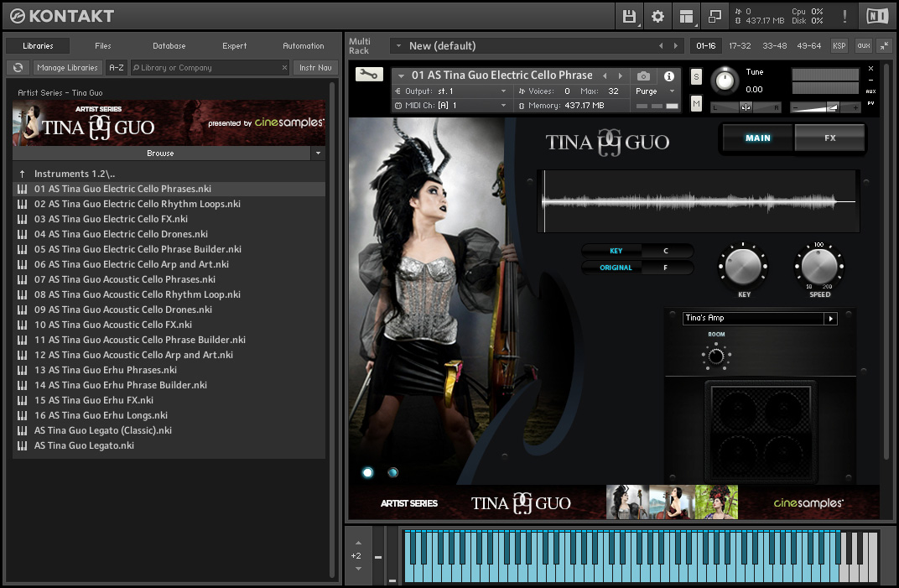Toggle the KEY mode button
Viewport: 899px width, 588px height.
coord(615,251)
